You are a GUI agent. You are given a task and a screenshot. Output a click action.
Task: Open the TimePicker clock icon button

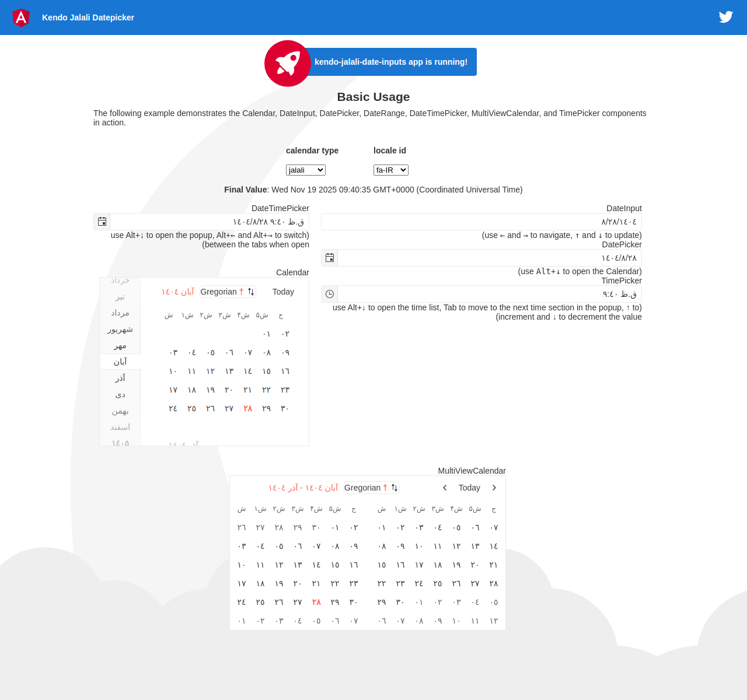pos(330,294)
